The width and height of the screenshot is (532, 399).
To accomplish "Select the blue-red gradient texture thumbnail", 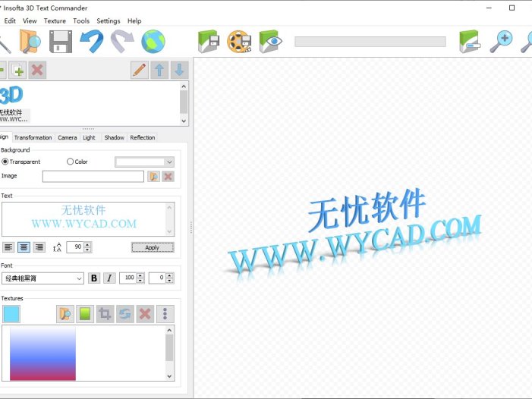I will click(x=42, y=353).
